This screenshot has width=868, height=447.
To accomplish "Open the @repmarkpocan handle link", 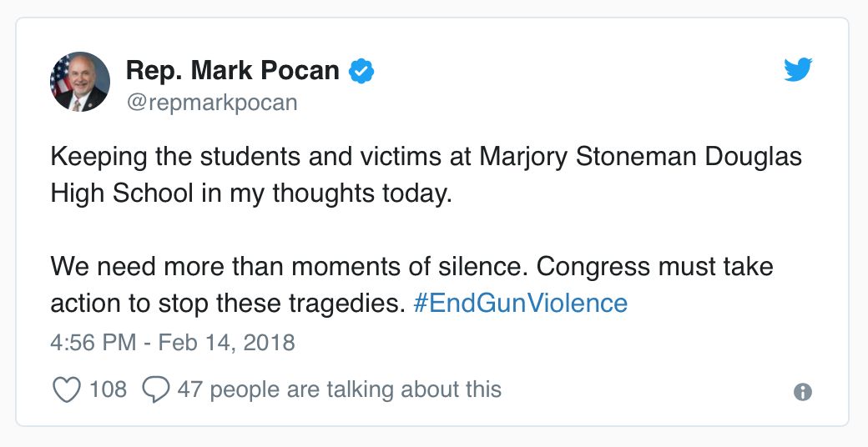I will pyautogui.click(x=211, y=103).
